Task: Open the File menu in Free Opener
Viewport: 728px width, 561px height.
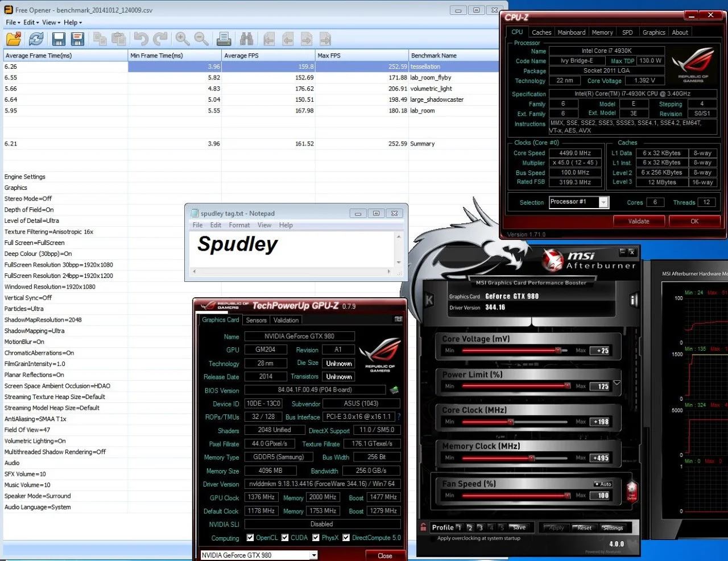Action: click(13, 23)
